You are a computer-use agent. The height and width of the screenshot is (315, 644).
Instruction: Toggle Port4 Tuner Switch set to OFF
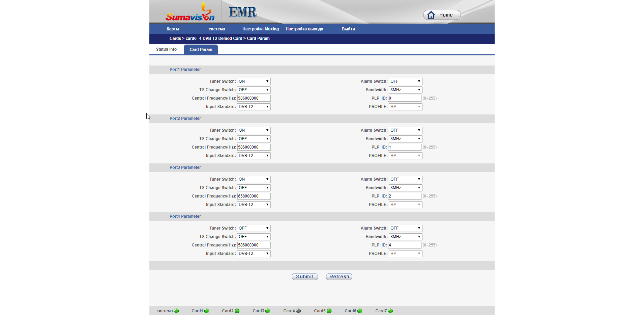[254, 228]
